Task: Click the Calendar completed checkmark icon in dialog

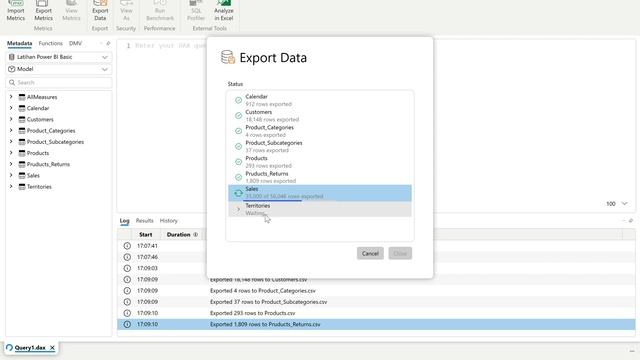Action: coord(238,100)
